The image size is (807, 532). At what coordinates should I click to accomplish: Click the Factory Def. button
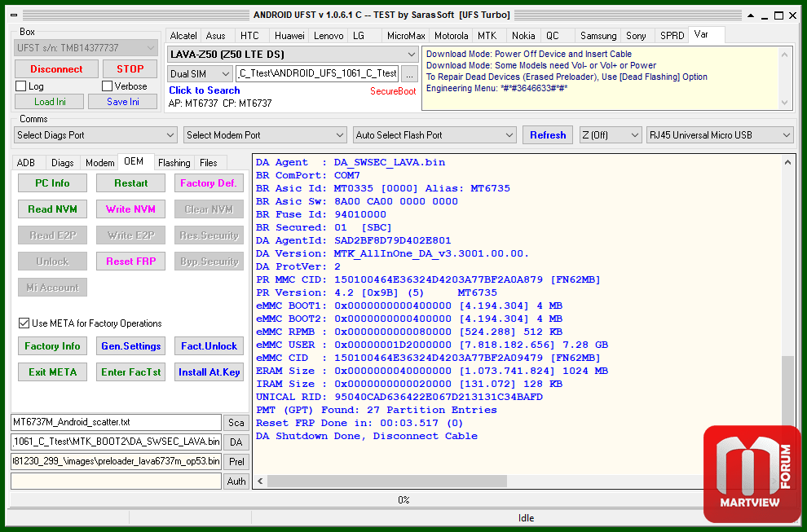[209, 183]
